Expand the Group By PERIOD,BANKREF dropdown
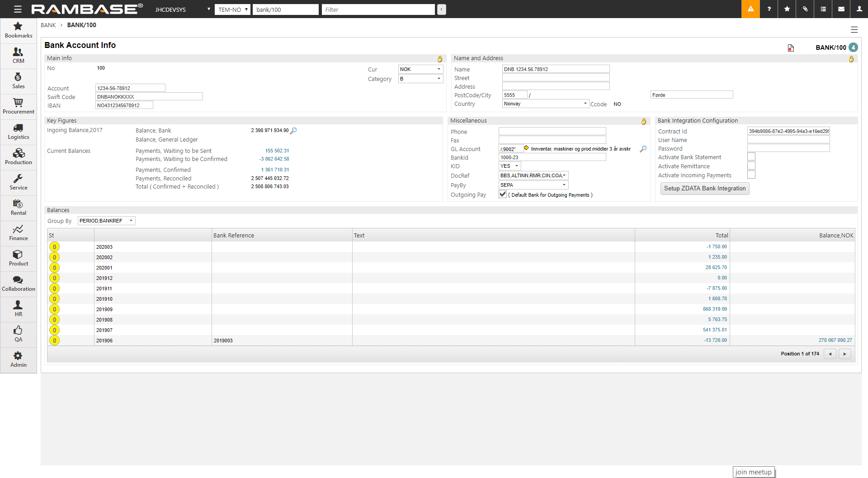868x478 pixels. [x=107, y=221]
